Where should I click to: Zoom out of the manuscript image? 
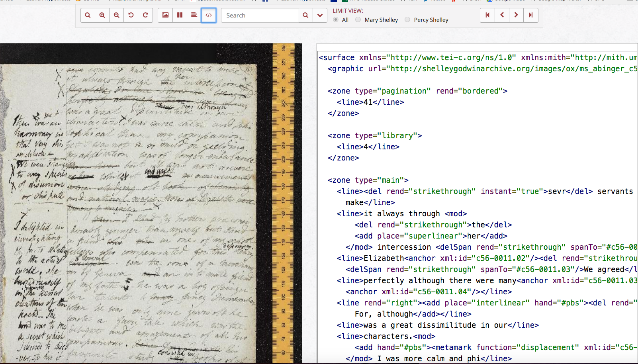116,15
